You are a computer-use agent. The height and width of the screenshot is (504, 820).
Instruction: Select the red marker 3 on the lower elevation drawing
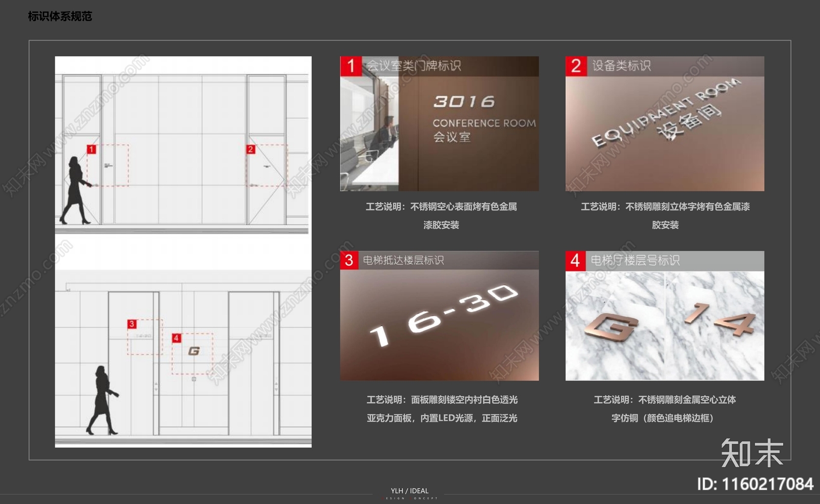tap(132, 324)
